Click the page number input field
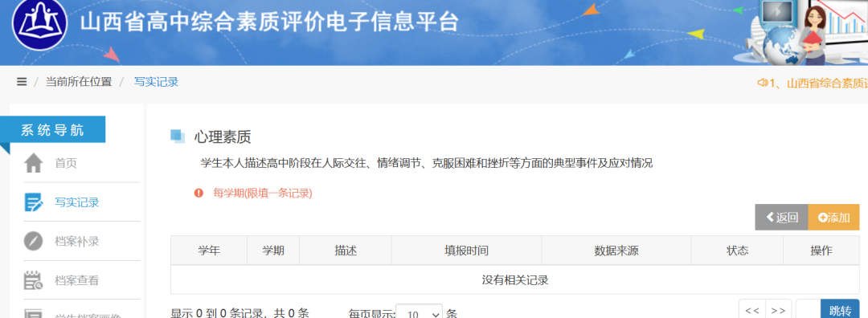Image resolution: width=868 pixels, height=318 pixels. (808, 310)
